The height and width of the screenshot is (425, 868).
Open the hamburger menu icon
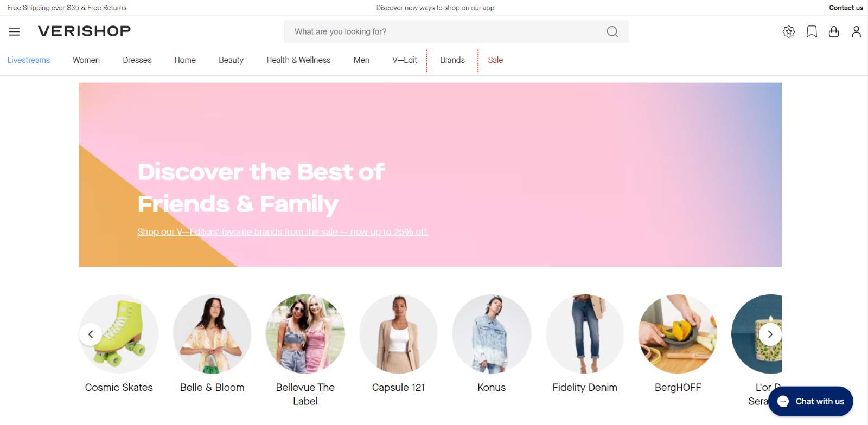[x=14, y=31]
